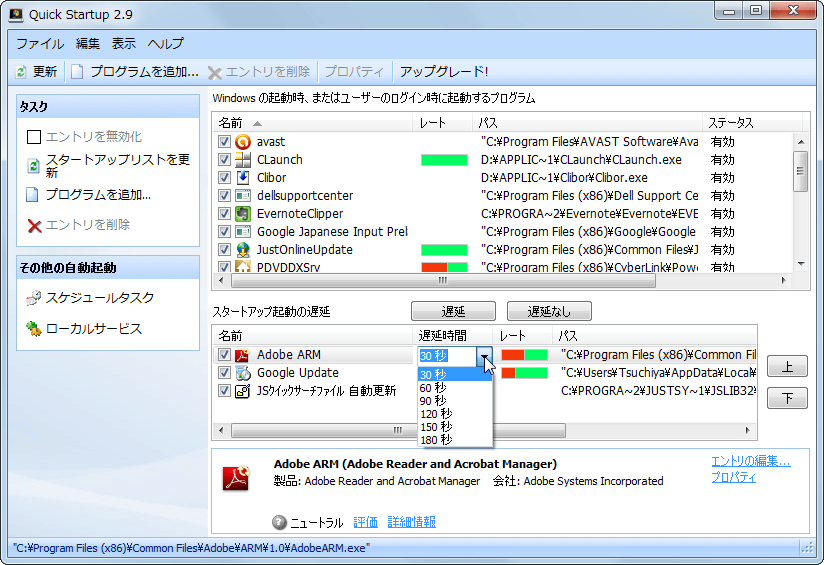
Task: Open the ヘルプ menu
Action: (166, 43)
